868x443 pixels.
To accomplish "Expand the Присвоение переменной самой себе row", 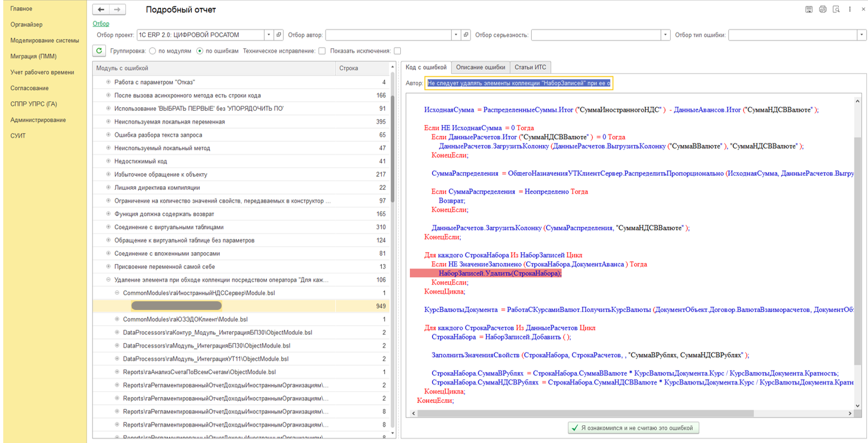I will (x=108, y=267).
